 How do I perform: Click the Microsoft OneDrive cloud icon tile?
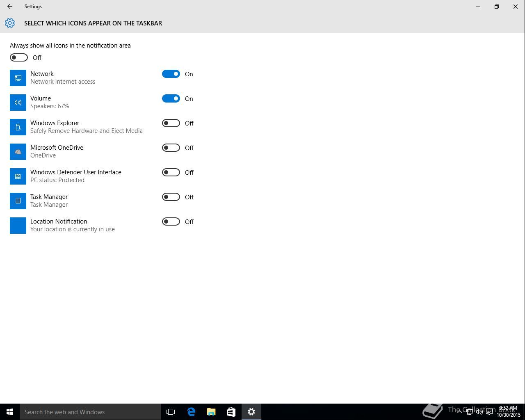[18, 152]
